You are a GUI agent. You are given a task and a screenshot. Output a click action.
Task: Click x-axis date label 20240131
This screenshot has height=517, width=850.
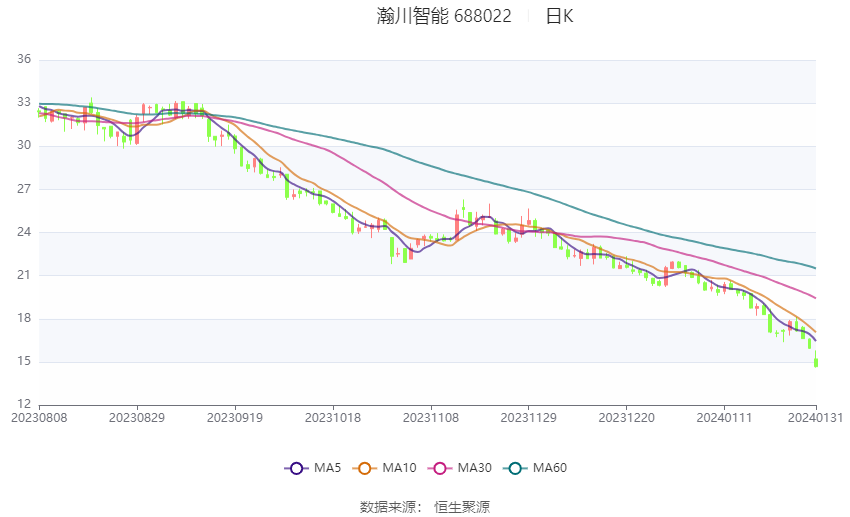click(x=815, y=418)
